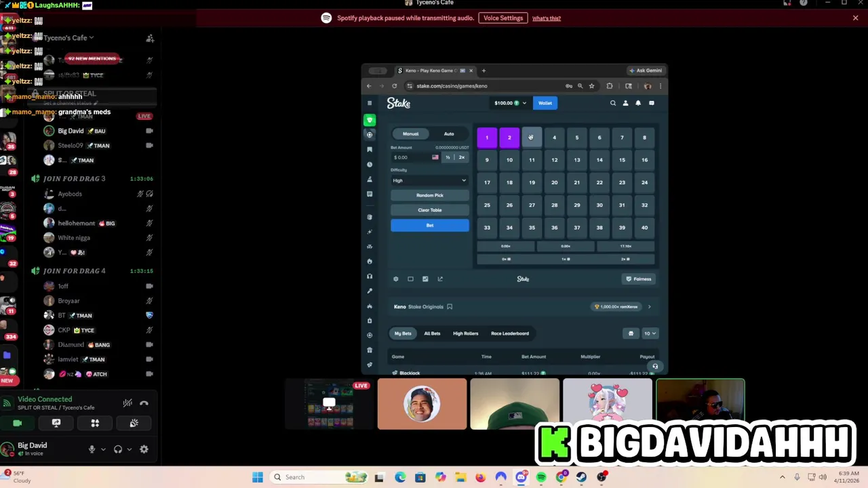Image resolution: width=868 pixels, height=488 pixels.
Task: Open the Stake search icon
Action: 613,103
